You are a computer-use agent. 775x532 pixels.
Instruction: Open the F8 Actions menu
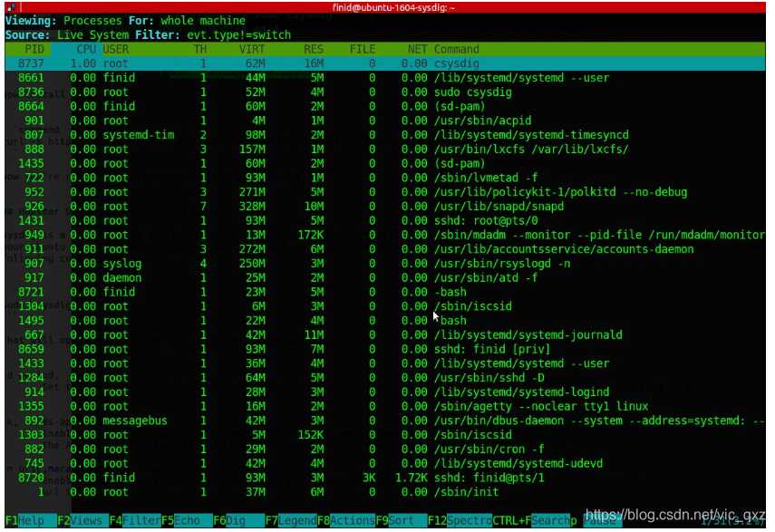[x=346, y=520]
